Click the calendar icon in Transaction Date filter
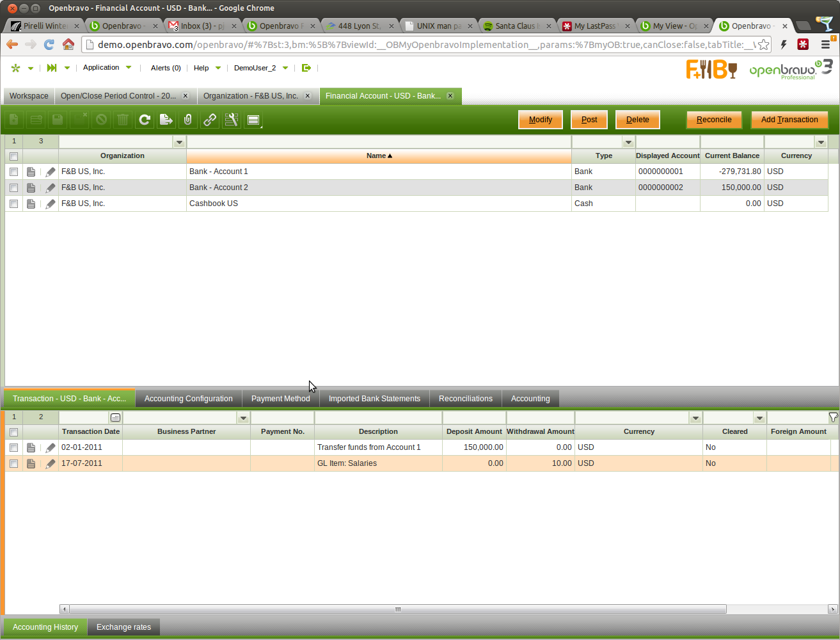 coord(115,417)
